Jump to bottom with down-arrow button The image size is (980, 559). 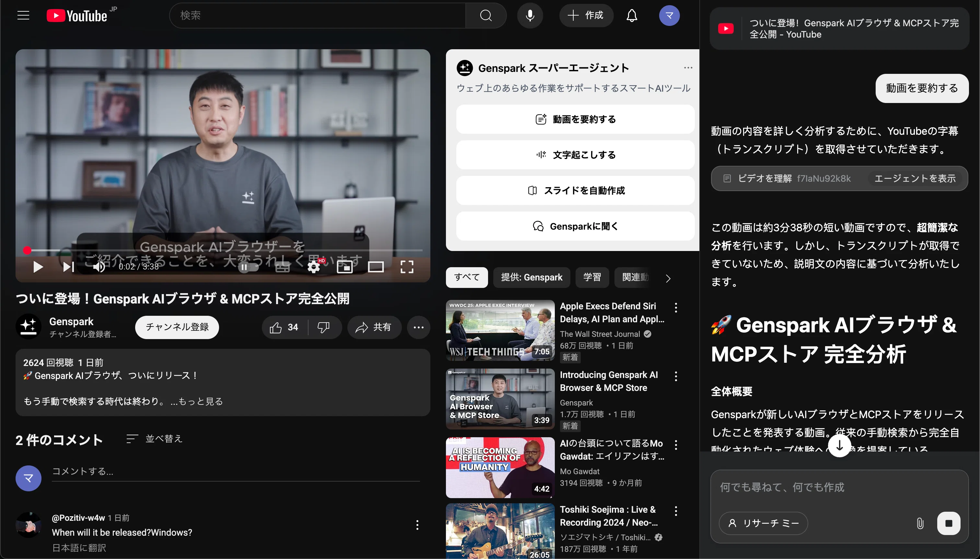[839, 446]
